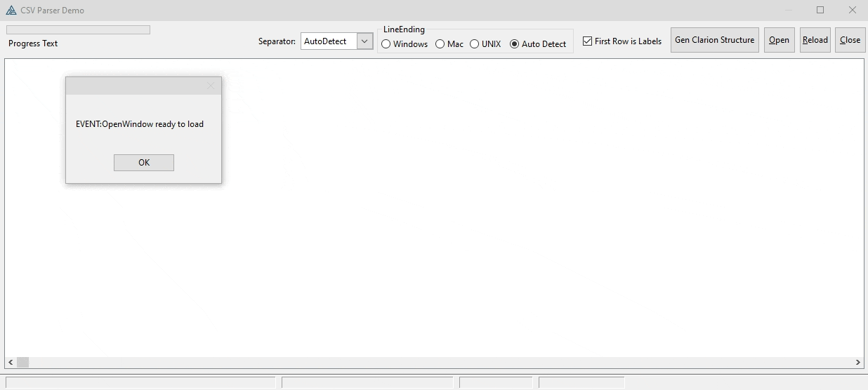
Task: Minimize the CSV Parser Demo window
Action: click(x=789, y=11)
